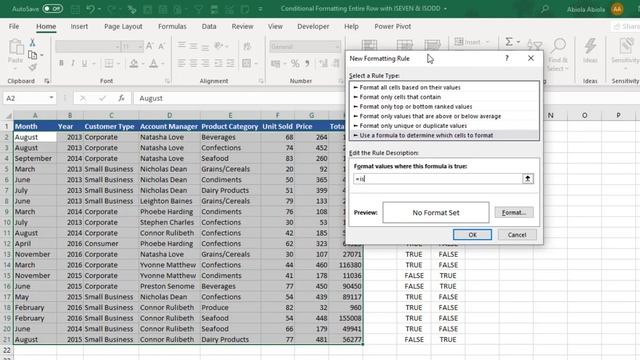Click the Paste clipboard icon
The image size is (640, 360).
(x=16, y=47)
